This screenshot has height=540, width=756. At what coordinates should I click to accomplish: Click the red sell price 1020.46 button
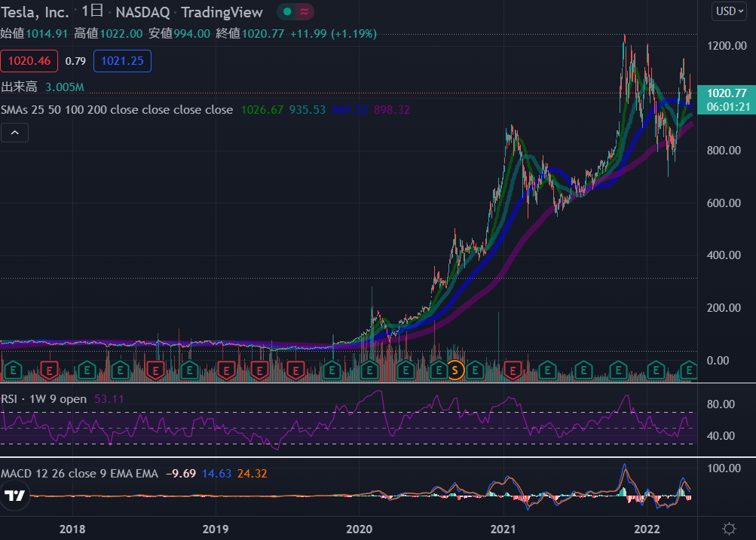(29, 61)
